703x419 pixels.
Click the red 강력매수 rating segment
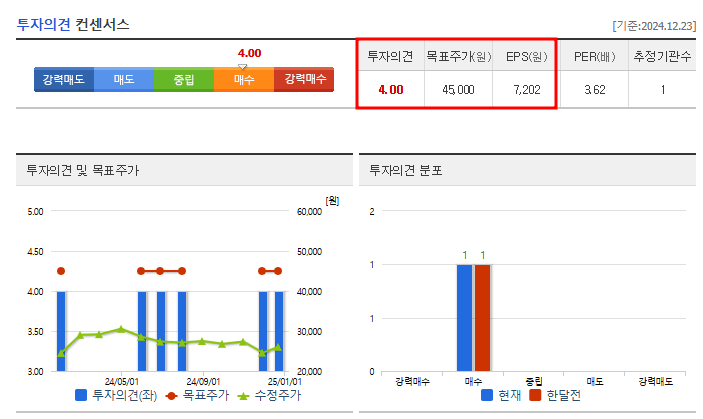click(304, 79)
